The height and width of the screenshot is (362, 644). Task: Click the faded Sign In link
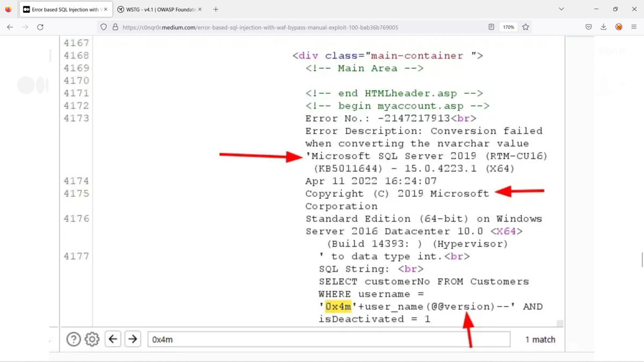[612, 50]
